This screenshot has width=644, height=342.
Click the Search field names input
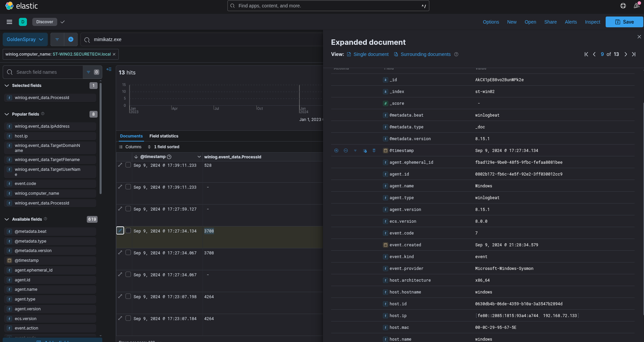pyautogui.click(x=43, y=72)
